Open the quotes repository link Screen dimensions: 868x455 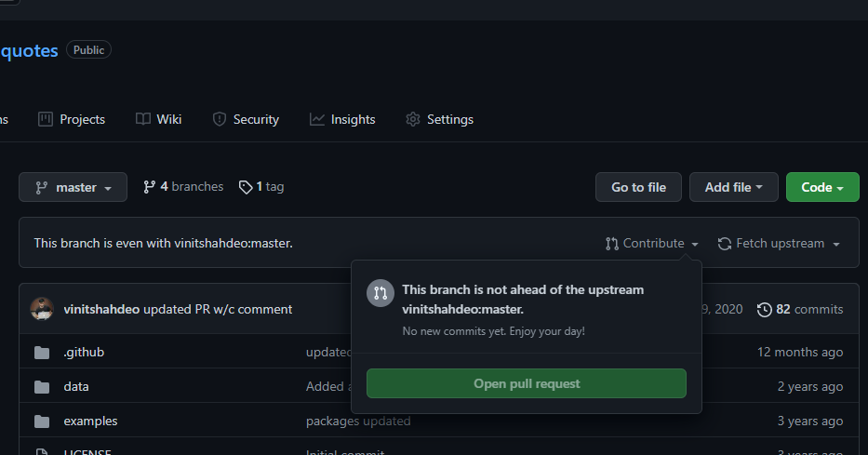(x=29, y=50)
